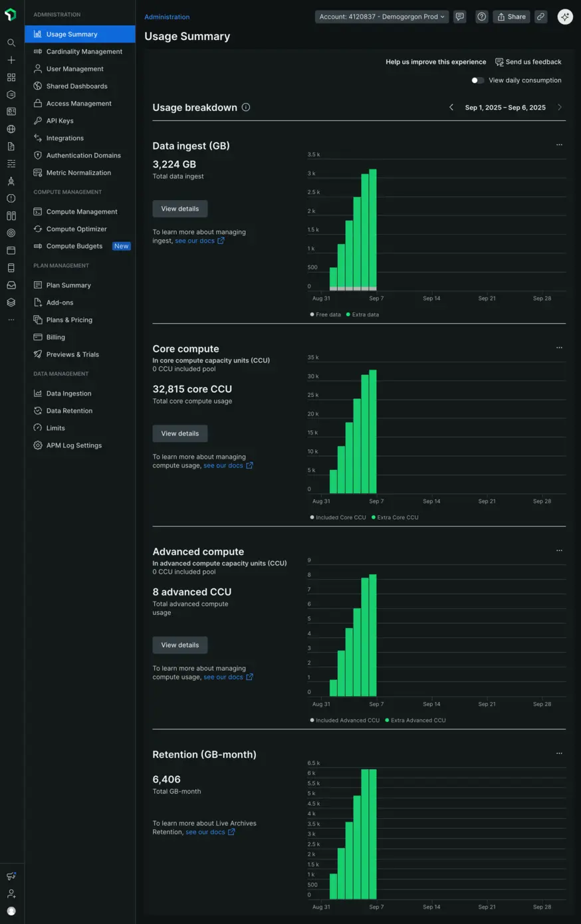Go to the previous date range
The height and width of the screenshot is (924, 581).
451,107
